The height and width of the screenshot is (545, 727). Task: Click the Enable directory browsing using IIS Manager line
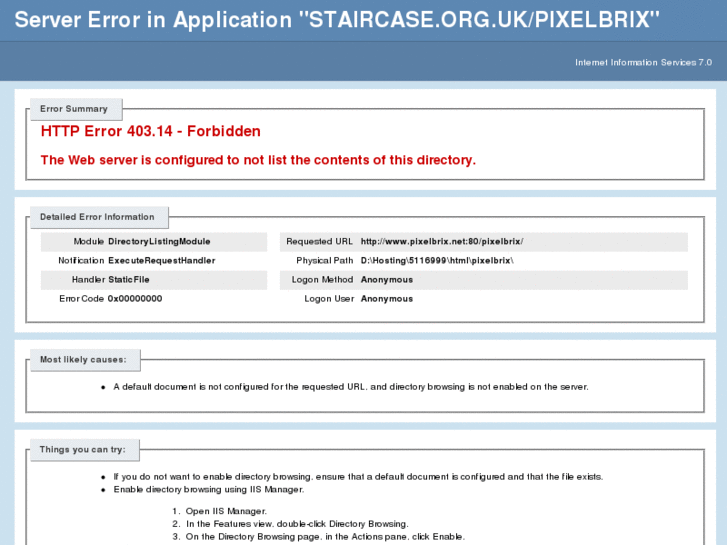(x=209, y=489)
